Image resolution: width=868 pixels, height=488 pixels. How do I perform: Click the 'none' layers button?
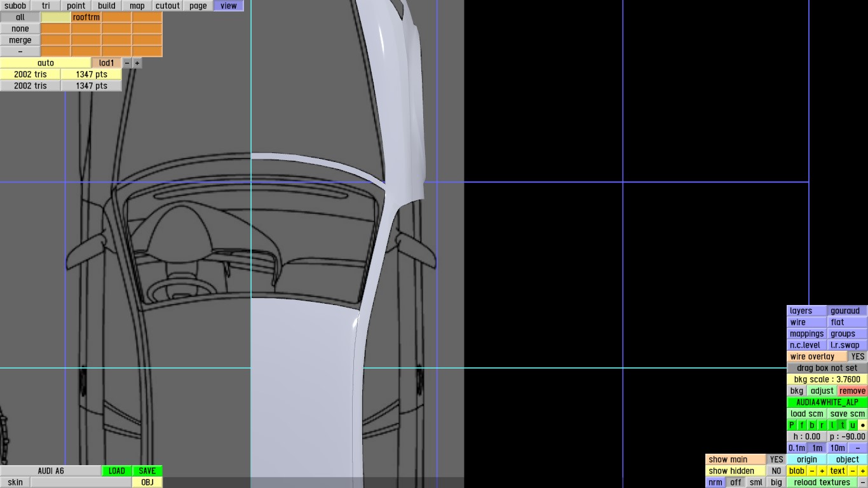click(x=20, y=29)
